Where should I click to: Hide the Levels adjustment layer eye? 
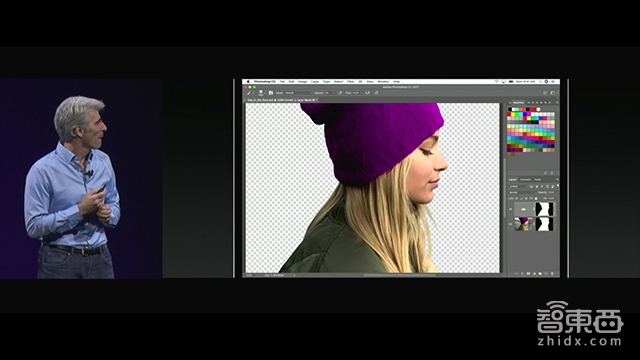click(511, 209)
